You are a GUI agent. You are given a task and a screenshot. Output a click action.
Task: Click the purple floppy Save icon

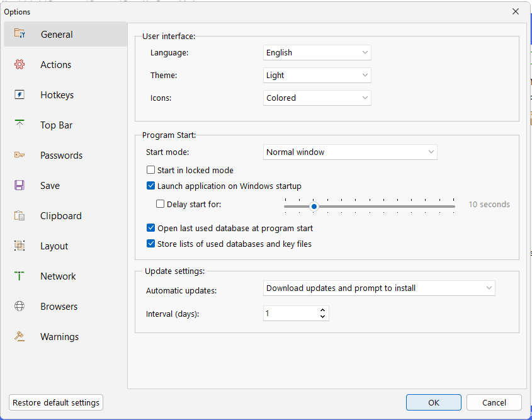click(20, 185)
